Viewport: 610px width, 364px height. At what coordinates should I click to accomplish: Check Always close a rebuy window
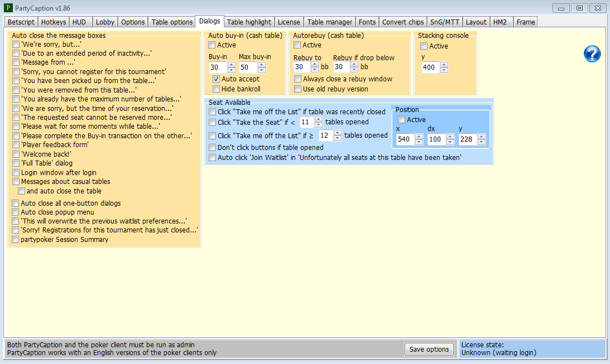[297, 79]
